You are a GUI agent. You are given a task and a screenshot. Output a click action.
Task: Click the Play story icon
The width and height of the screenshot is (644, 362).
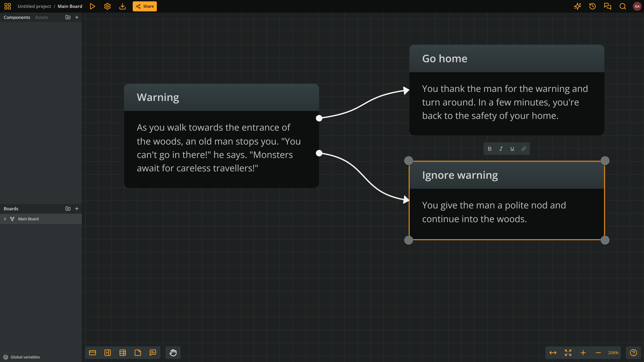[x=92, y=6]
